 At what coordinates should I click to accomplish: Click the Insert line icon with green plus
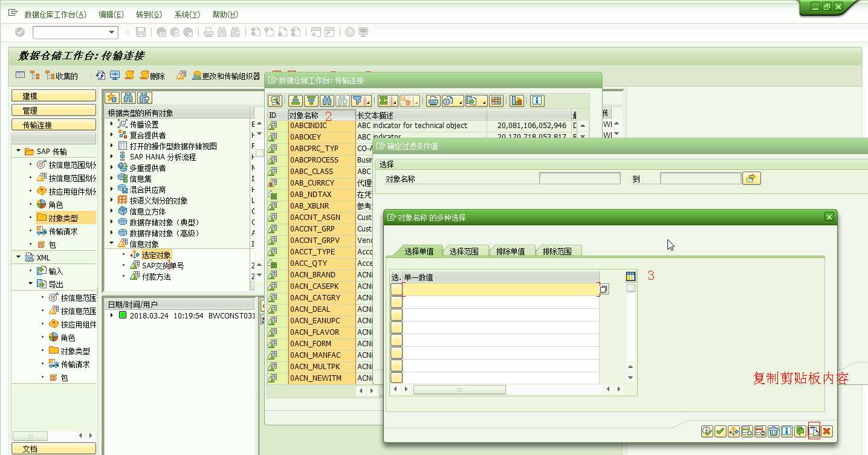pos(747,431)
